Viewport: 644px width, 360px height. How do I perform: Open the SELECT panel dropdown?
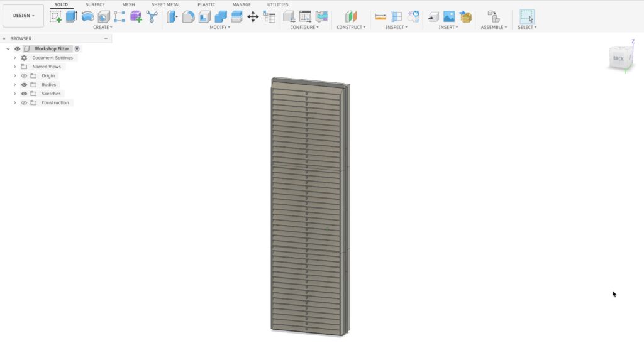pyautogui.click(x=527, y=27)
